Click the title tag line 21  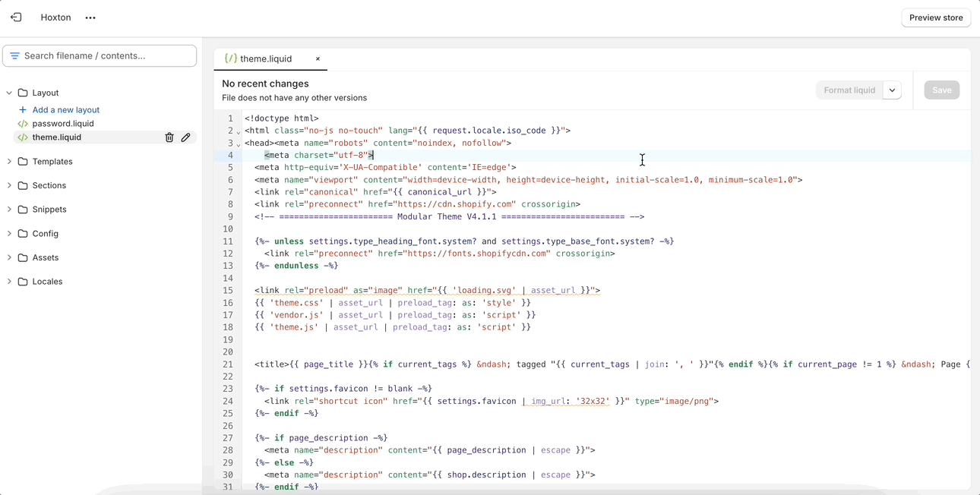[612, 364]
